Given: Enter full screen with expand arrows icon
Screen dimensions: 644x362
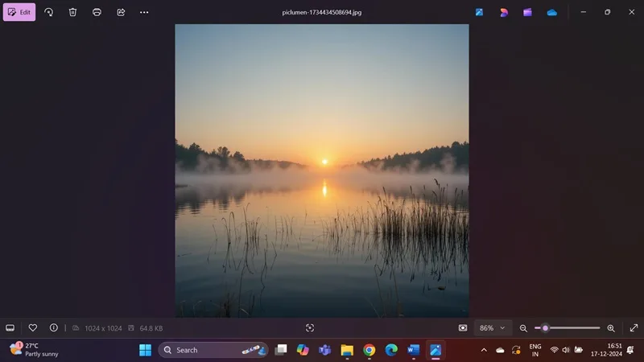Looking at the screenshot, I should pos(634,328).
